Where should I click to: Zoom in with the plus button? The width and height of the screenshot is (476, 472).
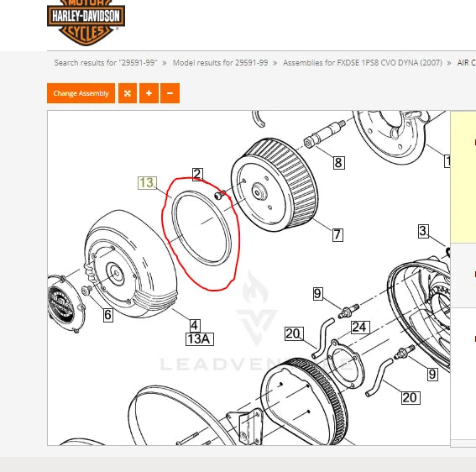(x=149, y=93)
